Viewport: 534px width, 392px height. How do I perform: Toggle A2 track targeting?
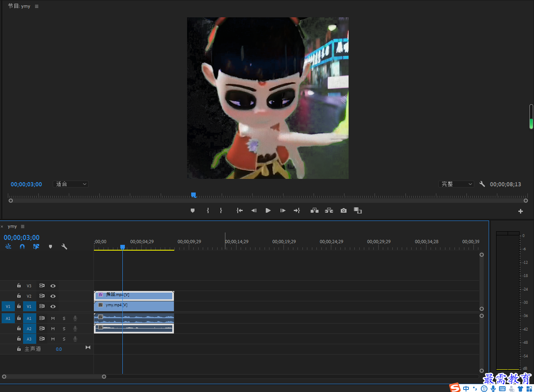pyautogui.click(x=29, y=329)
